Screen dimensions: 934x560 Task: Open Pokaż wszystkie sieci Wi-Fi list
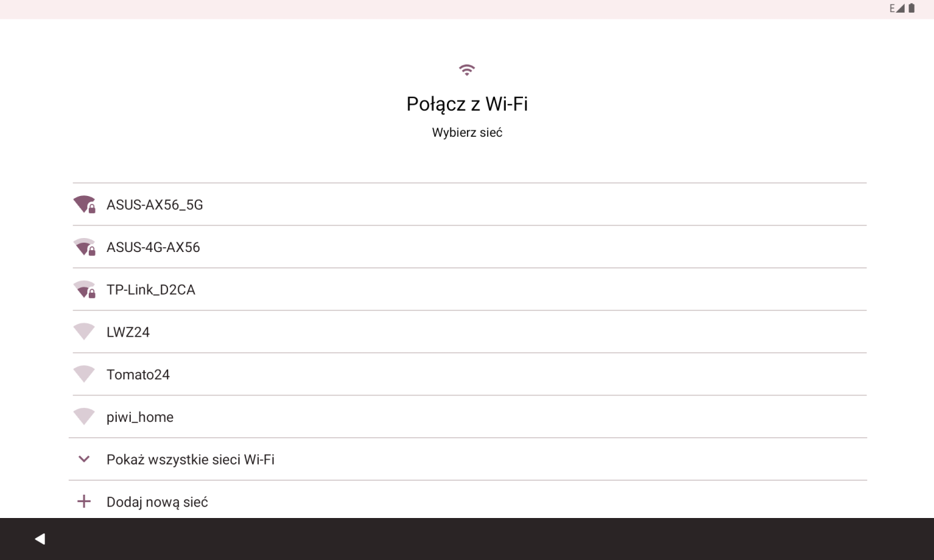coord(191,459)
